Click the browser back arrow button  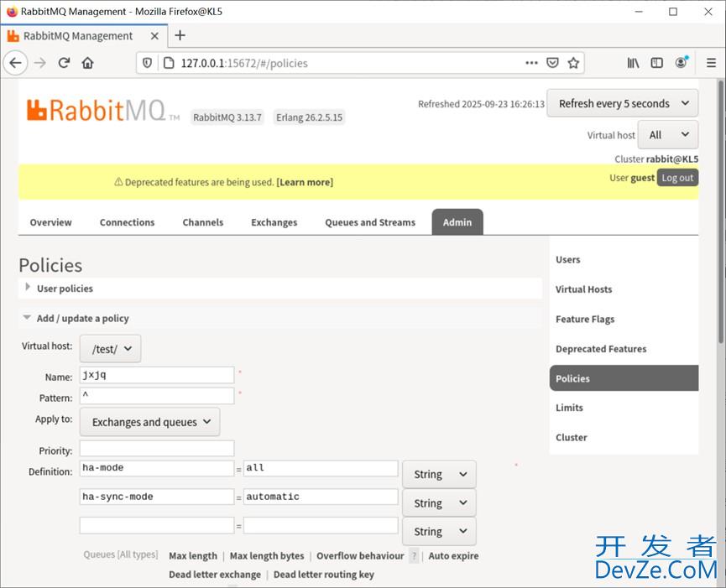16,63
